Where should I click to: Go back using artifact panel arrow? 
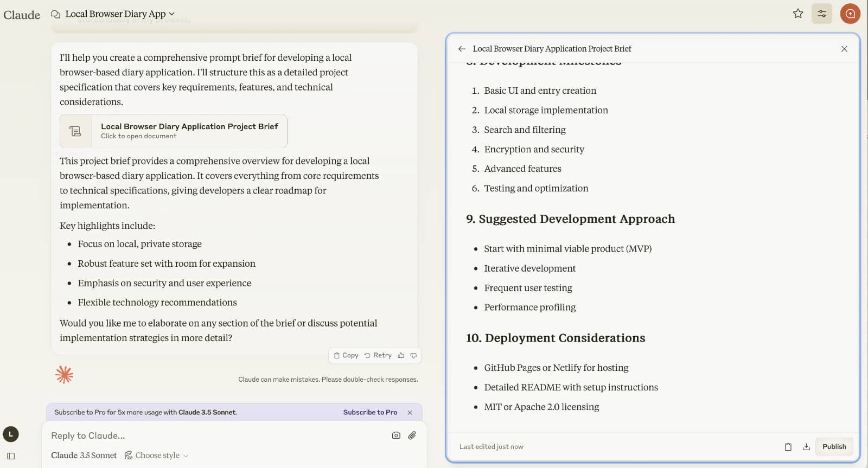coord(462,49)
